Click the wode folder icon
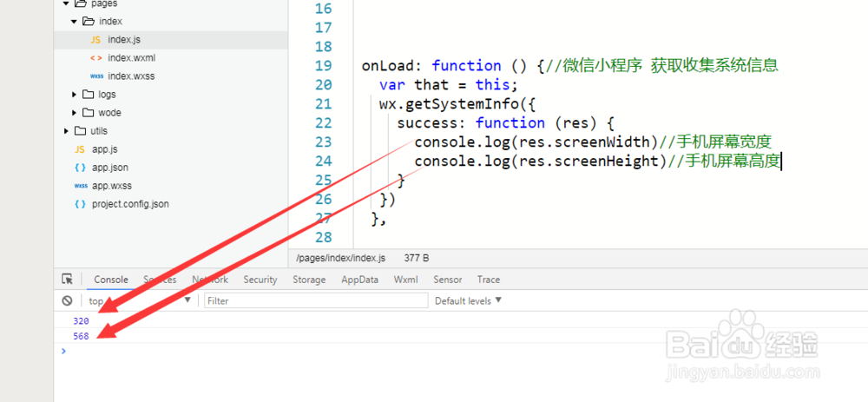Image resolution: width=868 pixels, height=402 pixels. (88, 112)
